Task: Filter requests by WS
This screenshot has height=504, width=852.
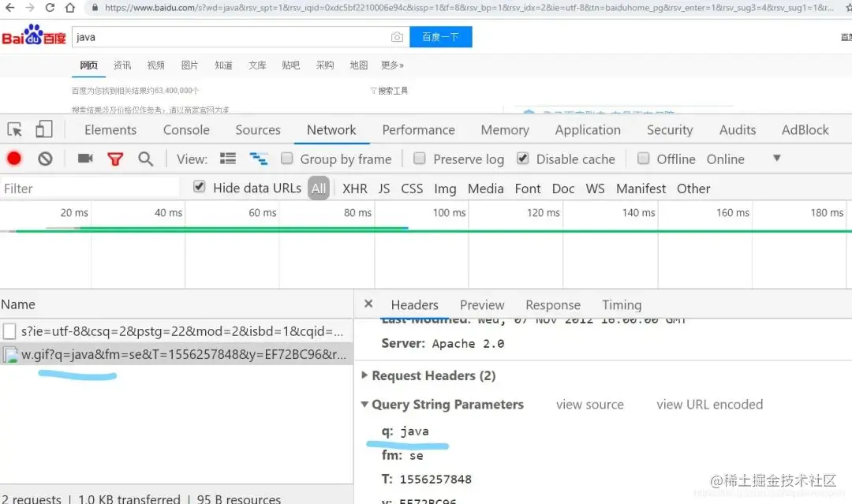Action: click(x=595, y=189)
